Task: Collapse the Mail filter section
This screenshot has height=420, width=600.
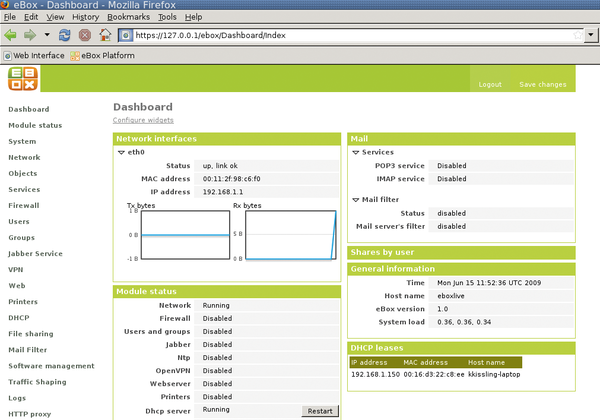Action: point(354,199)
